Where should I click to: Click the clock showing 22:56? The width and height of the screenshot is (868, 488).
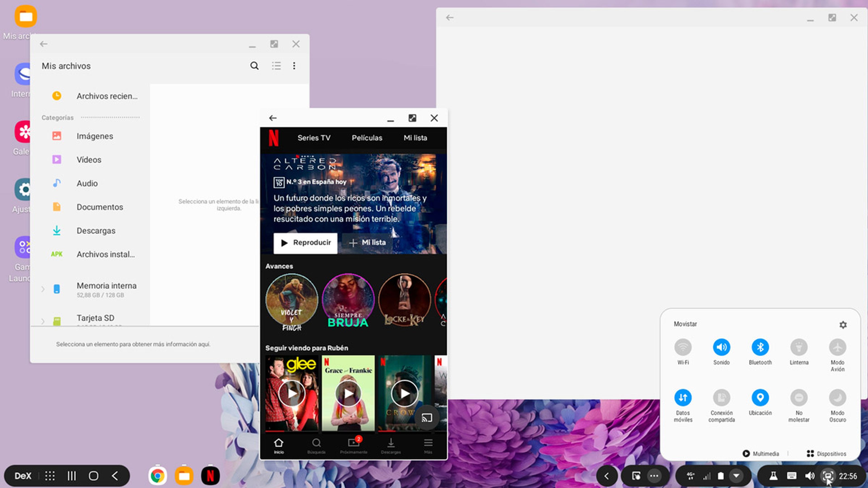click(848, 476)
